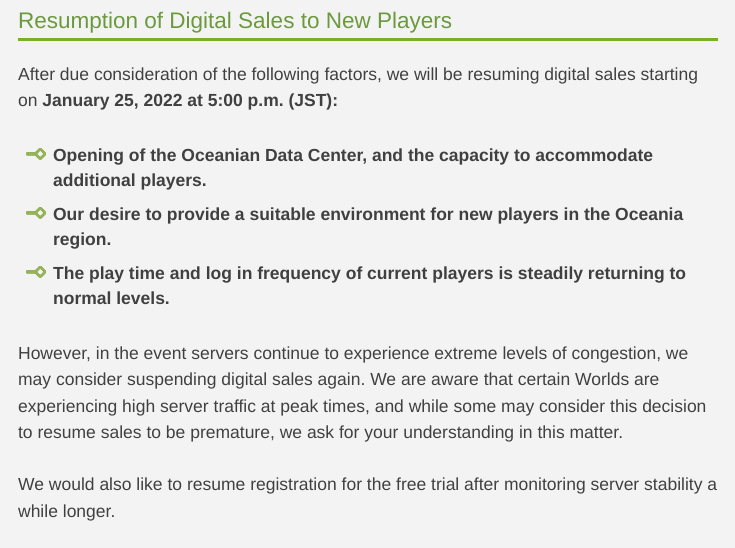
Task: Click the sentence starting 'After due consideration'
Action: [x=358, y=87]
